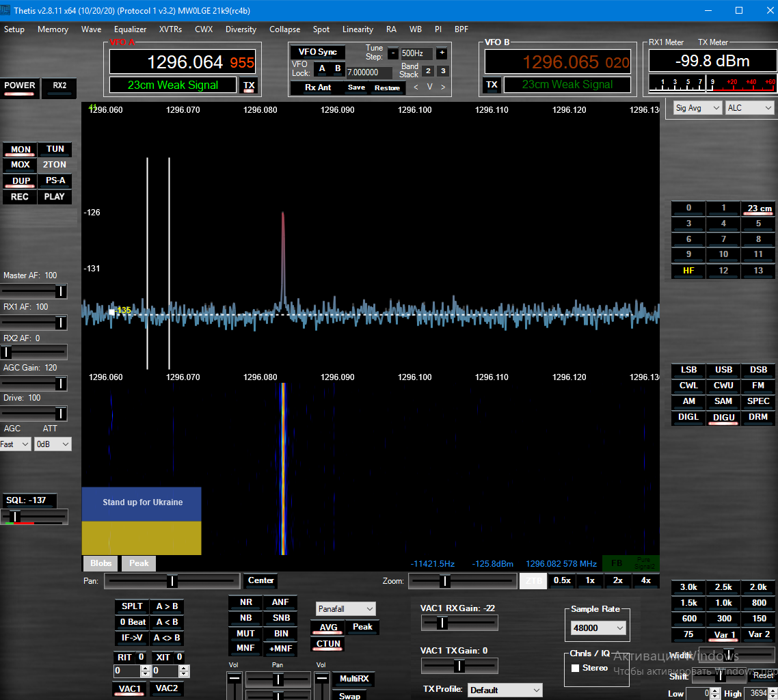This screenshot has width=778, height=700.
Task: Click the Swap button
Action: (x=349, y=695)
